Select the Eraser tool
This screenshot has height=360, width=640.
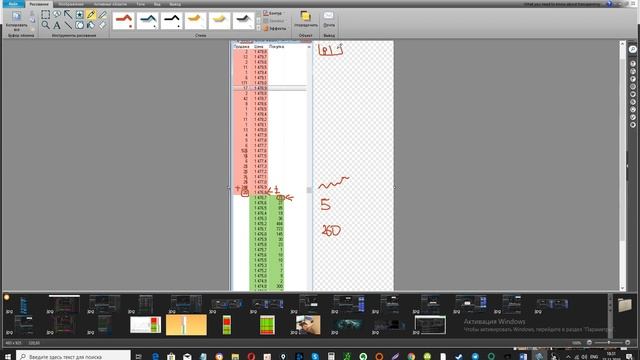click(x=102, y=25)
